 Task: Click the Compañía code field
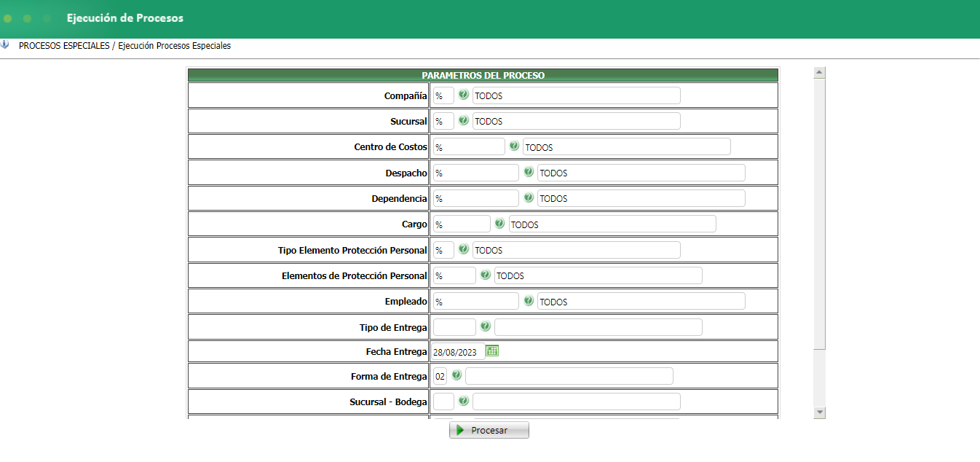(x=443, y=95)
